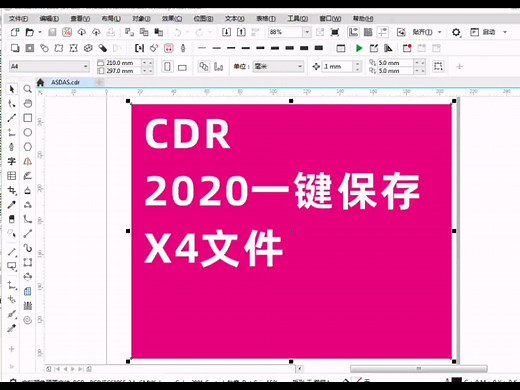This screenshot has height=390, width=520.
Task: Click the Save disk icon
Action: (52, 32)
